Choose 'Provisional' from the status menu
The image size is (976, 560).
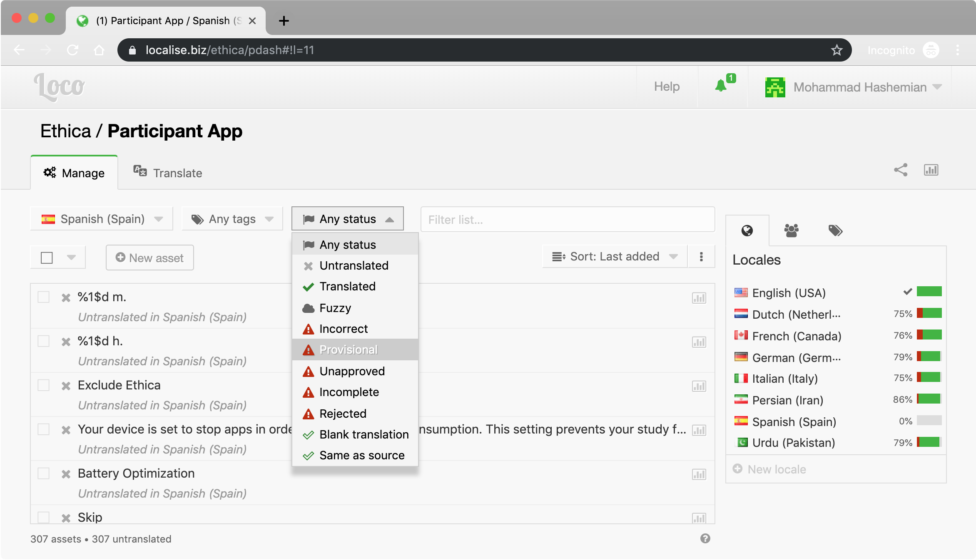point(348,350)
